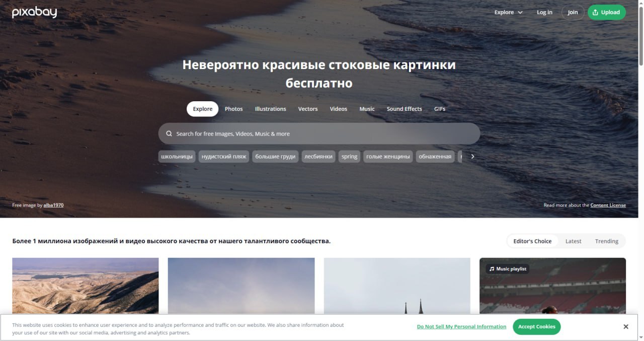Focus the search images input field

coord(322,134)
